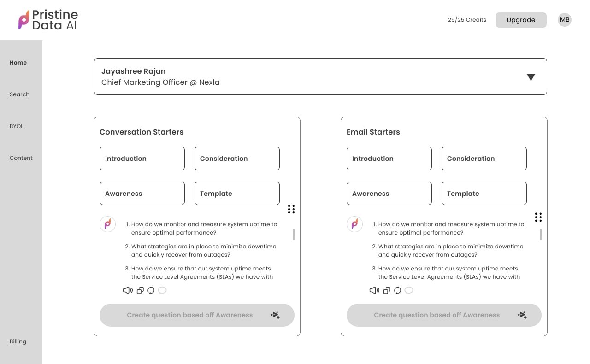
Task: Open the Search page in sidebar
Action: [x=19, y=94]
